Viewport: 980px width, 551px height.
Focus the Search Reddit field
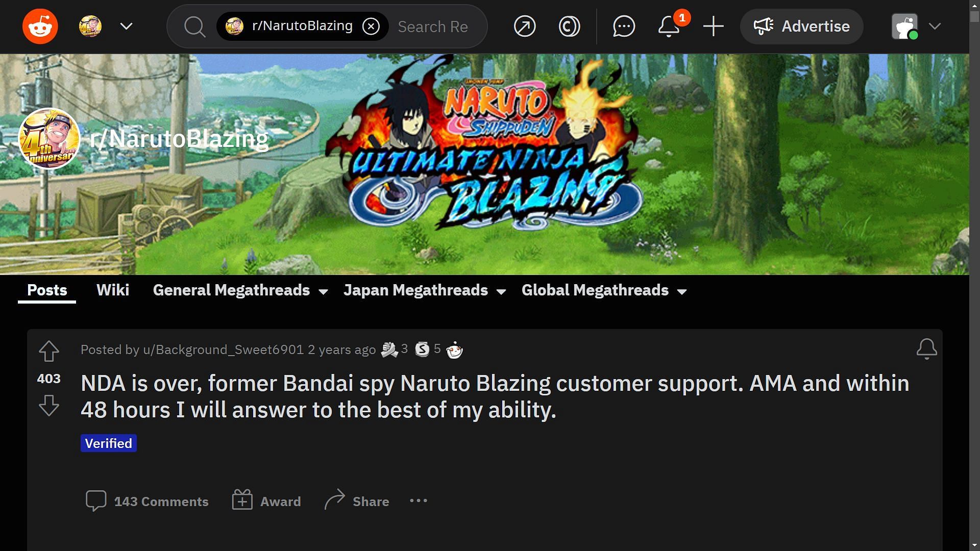coord(433,27)
